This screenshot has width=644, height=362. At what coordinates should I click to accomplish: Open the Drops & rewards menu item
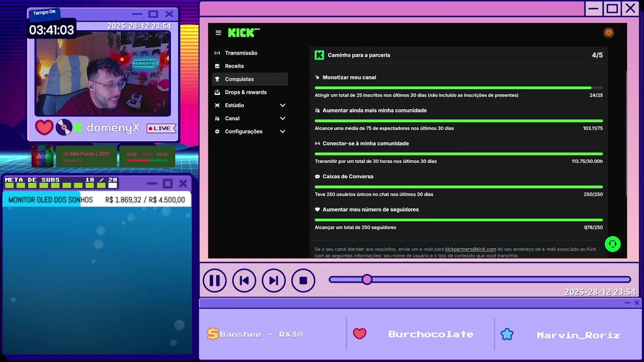click(x=250, y=92)
